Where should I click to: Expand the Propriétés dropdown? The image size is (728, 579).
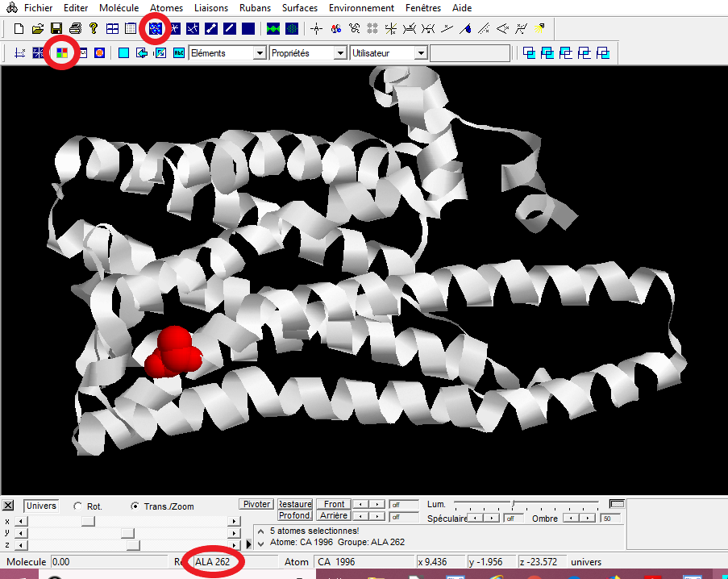[x=339, y=53]
